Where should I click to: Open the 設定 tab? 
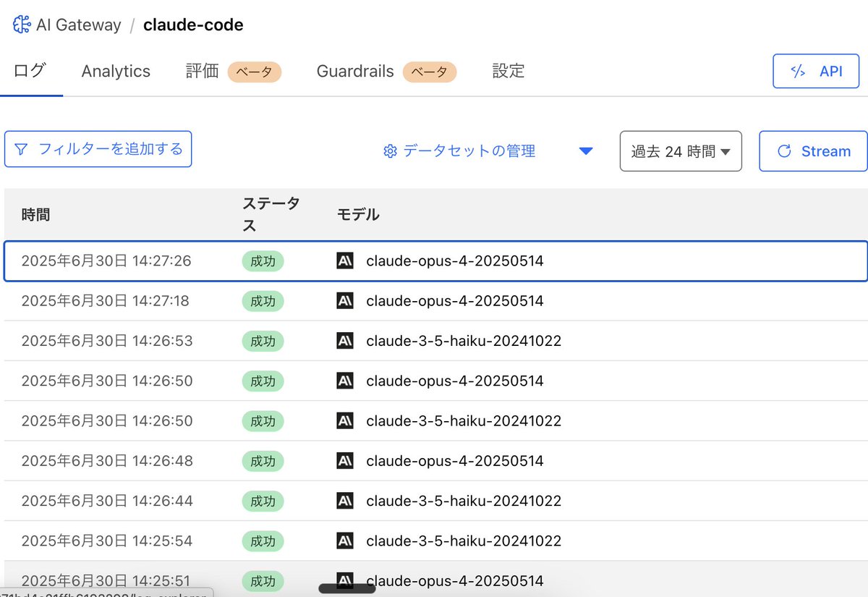(x=508, y=71)
